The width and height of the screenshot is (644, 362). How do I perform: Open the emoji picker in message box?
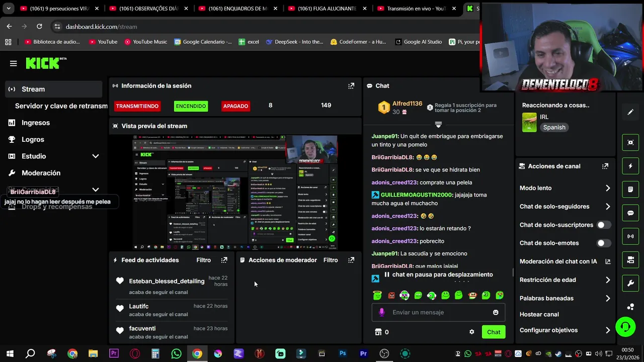[496, 312]
